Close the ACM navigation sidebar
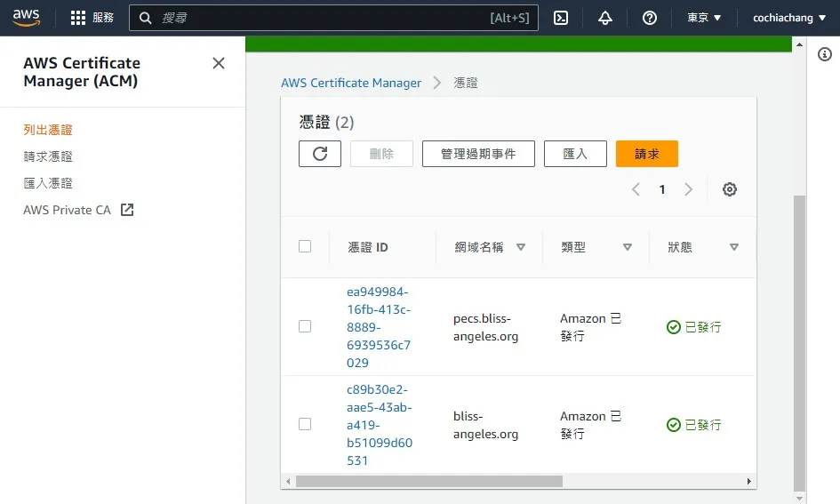840x504 pixels. (219, 63)
